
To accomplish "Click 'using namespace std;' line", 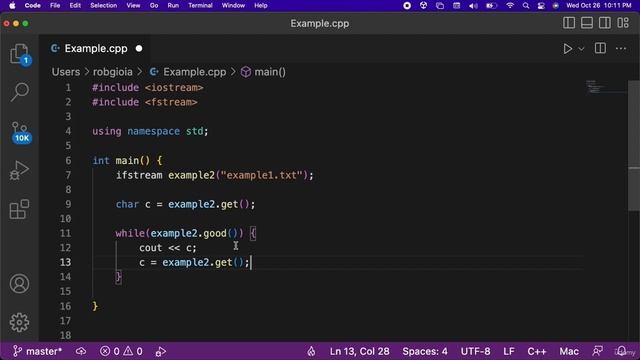I will point(150,131).
